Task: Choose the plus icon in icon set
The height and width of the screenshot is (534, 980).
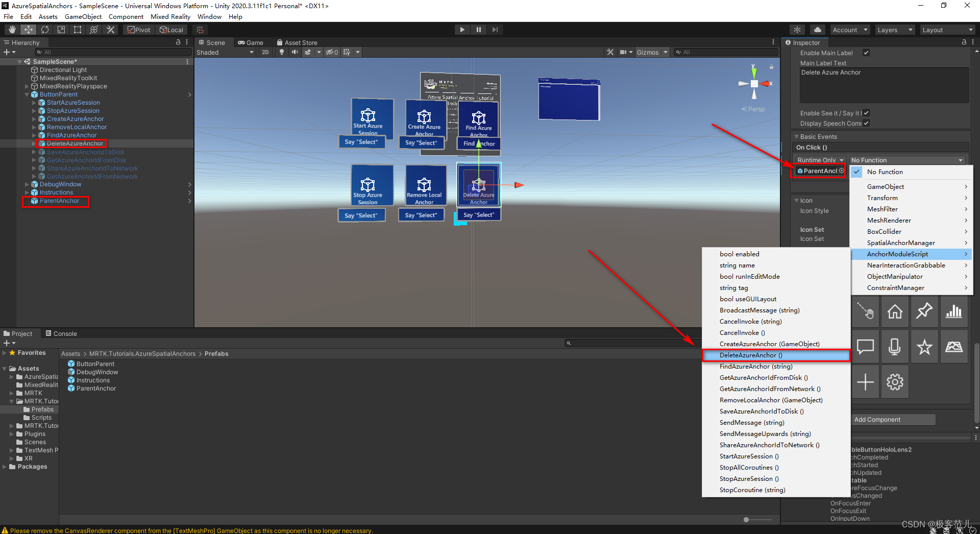Action: click(865, 382)
